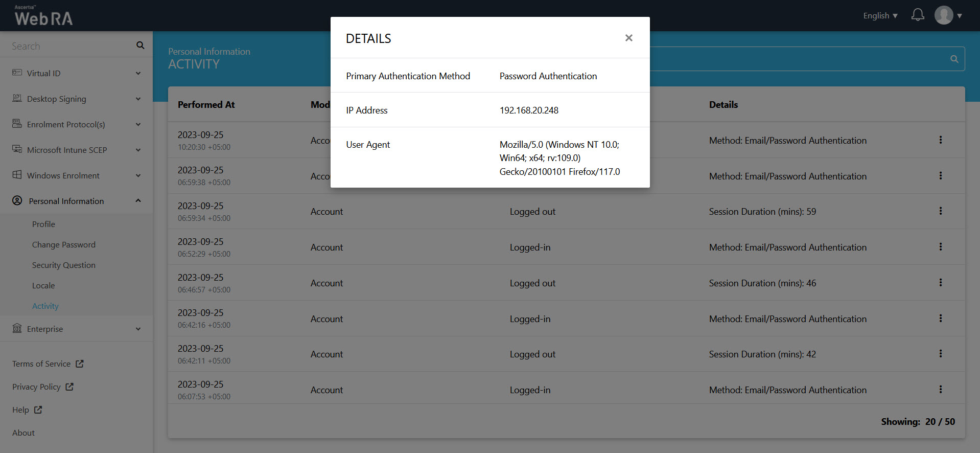Screen dimensions: 980x453
Task: Click the sidebar search magnifier icon
Action: tap(140, 46)
